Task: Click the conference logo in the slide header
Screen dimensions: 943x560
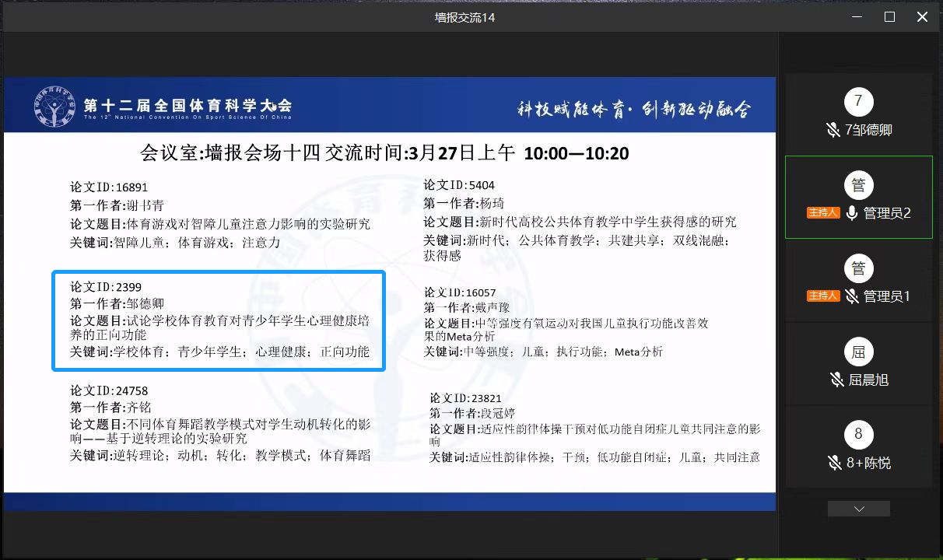Action: 54,107
